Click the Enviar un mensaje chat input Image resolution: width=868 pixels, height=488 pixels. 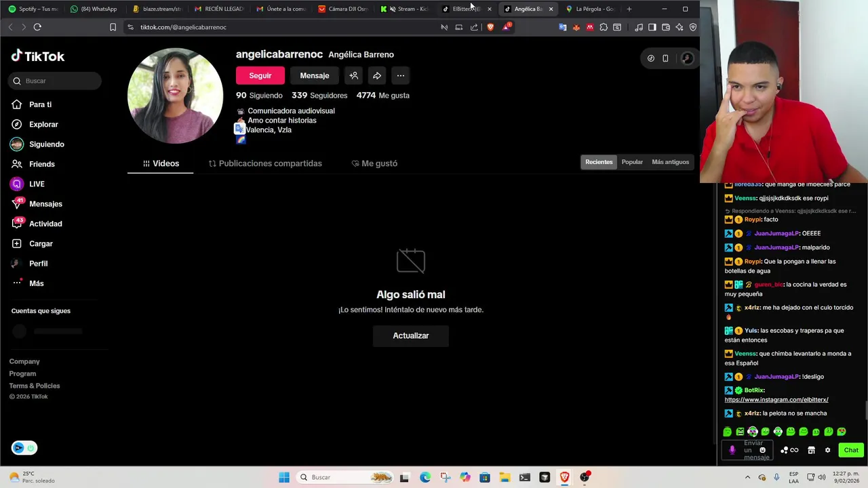pos(747,450)
